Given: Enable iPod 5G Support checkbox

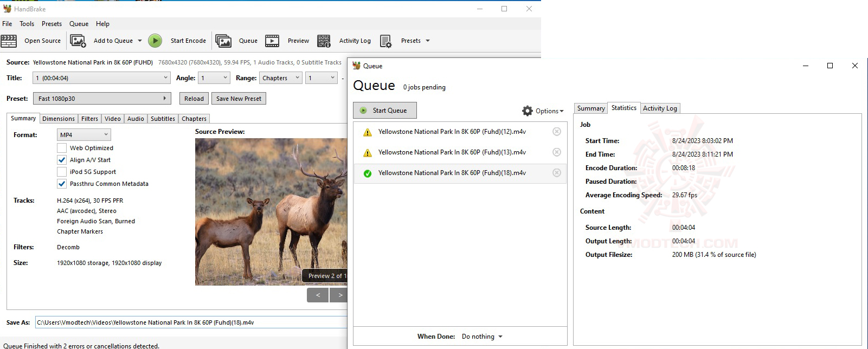Looking at the screenshot, I should pos(62,172).
